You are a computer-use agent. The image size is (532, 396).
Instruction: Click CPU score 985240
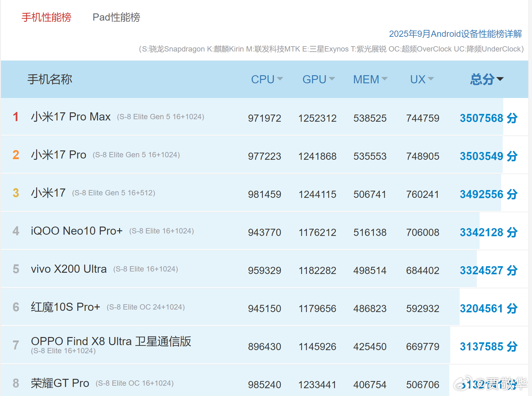click(264, 385)
